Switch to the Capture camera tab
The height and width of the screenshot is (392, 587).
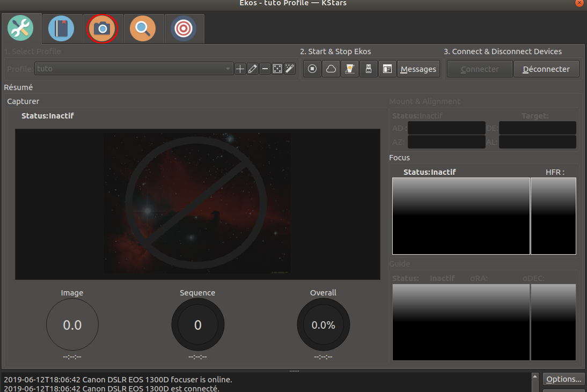pyautogui.click(x=102, y=28)
